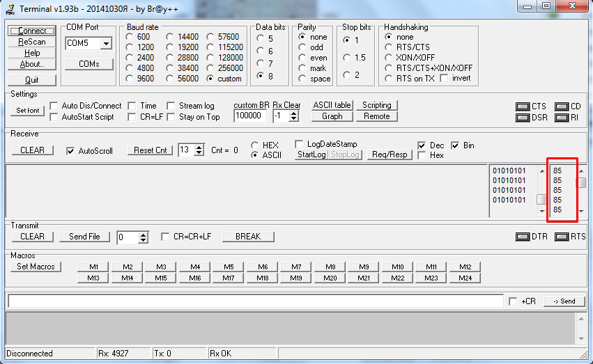Open the About.. dialog

coord(32,64)
